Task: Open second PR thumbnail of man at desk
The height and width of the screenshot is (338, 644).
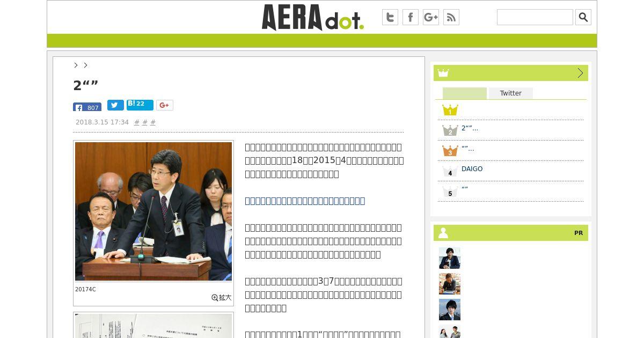Action: [450, 284]
